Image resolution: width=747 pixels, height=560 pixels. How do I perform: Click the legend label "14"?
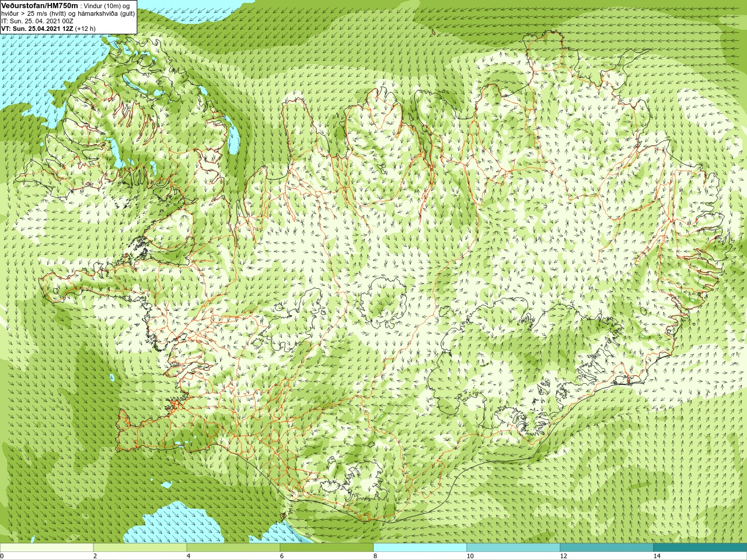(x=657, y=556)
